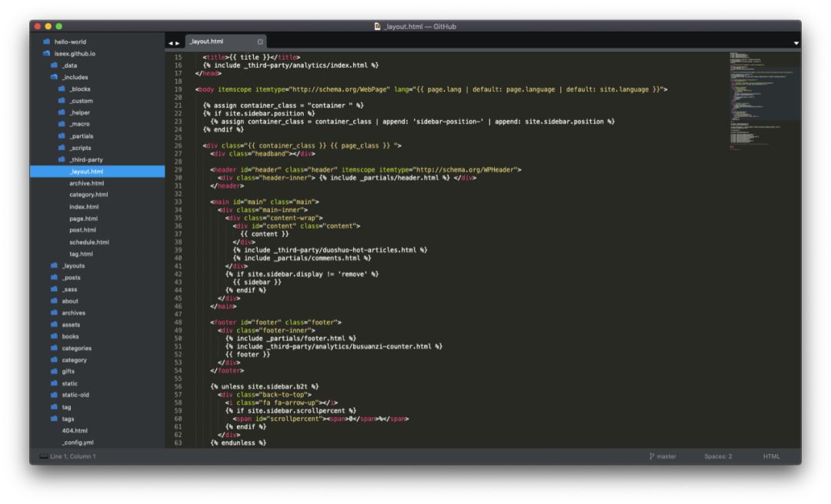Click the hello-world folder icon

[47, 42]
